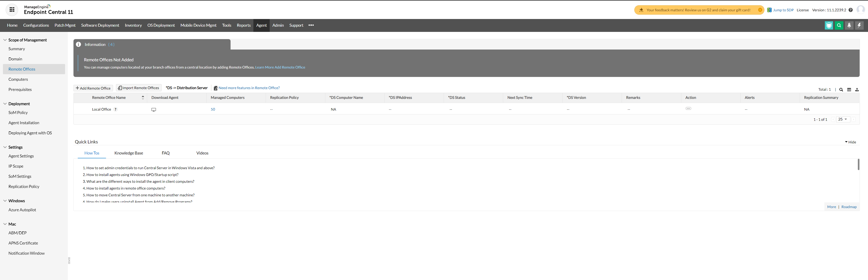Open the table column chooser icon

point(849,90)
